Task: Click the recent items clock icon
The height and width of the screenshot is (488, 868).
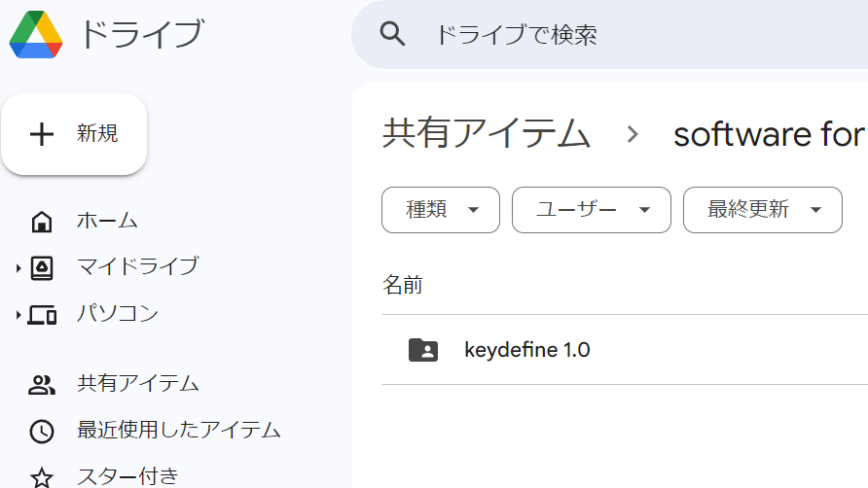Action: pos(42,431)
